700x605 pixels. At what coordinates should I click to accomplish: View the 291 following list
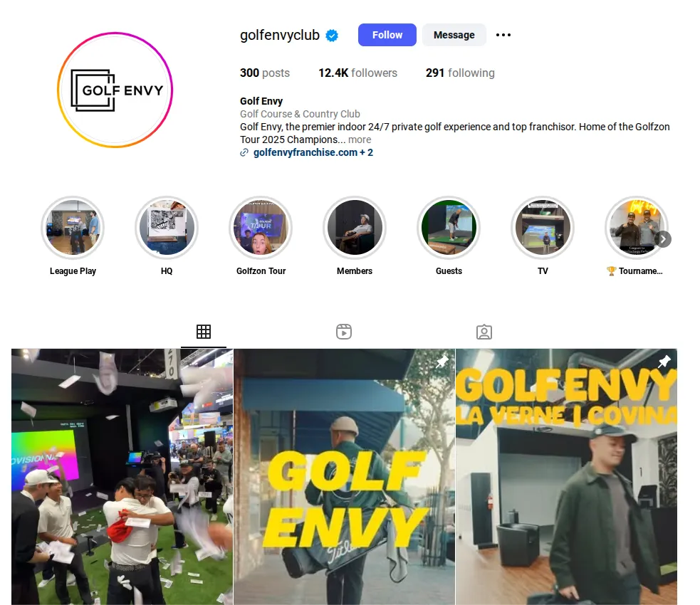460,73
